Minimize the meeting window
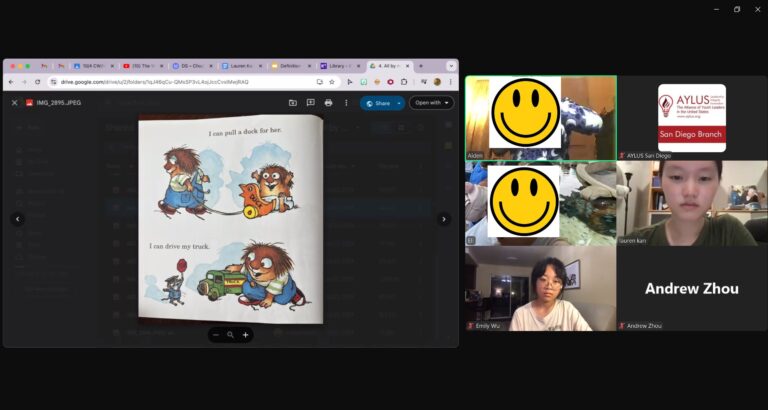The height and width of the screenshot is (410, 768). pyautogui.click(x=716, y=9)
